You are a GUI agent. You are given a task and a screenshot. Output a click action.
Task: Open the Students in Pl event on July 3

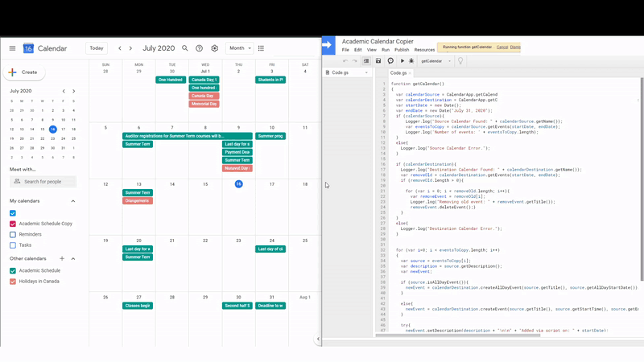pyautogui.click(x=270, y=80)
